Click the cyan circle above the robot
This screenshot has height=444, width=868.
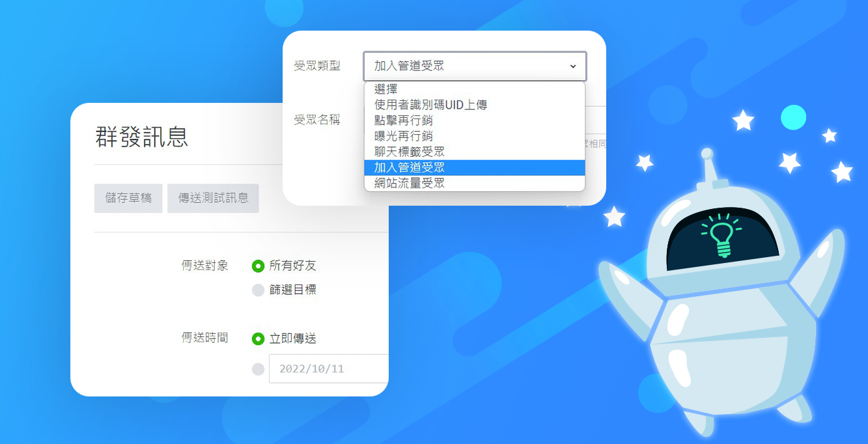[x=793, y=117]
